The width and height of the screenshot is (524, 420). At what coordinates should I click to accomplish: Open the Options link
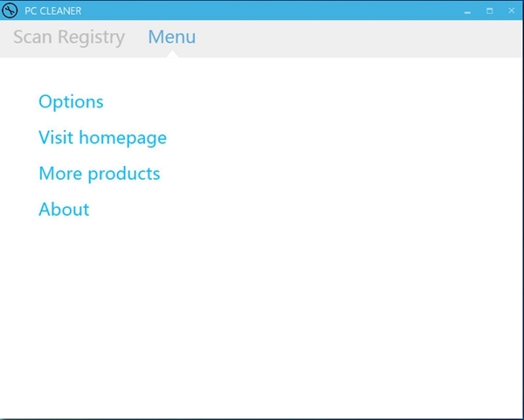pyautogui.click(x=72, y=102)
